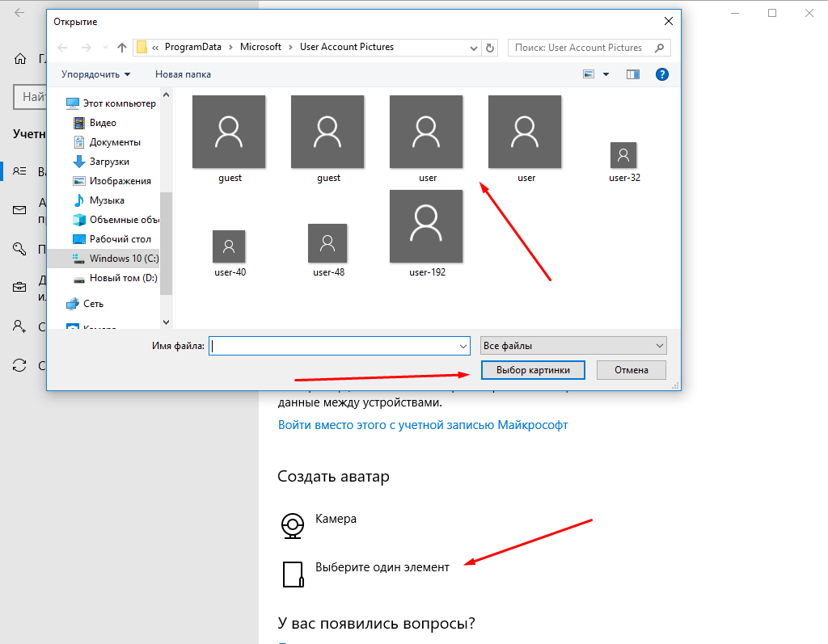
Task: Expand the address bar path dropdown
Action: tap(474, 48)
